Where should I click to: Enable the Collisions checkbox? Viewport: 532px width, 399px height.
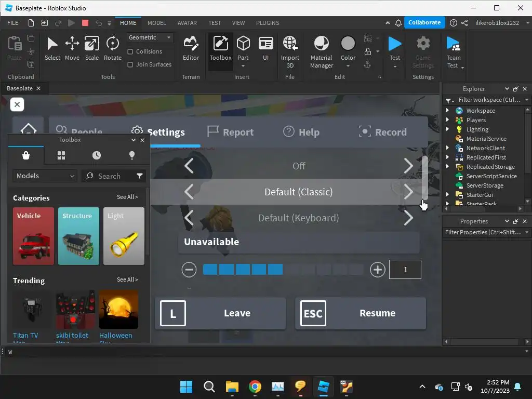tap(130, 51)
